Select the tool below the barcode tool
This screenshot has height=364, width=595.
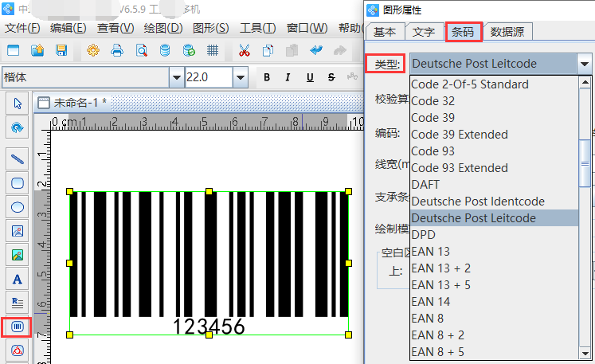(18, 350)
